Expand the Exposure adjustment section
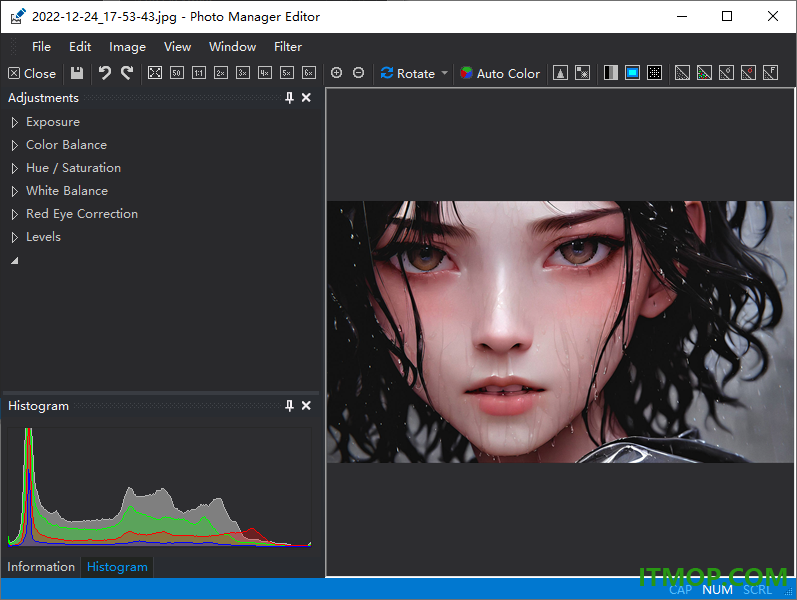Image resolution: width=797 pixels, height=600 pixels. click(x=15, y=122)
